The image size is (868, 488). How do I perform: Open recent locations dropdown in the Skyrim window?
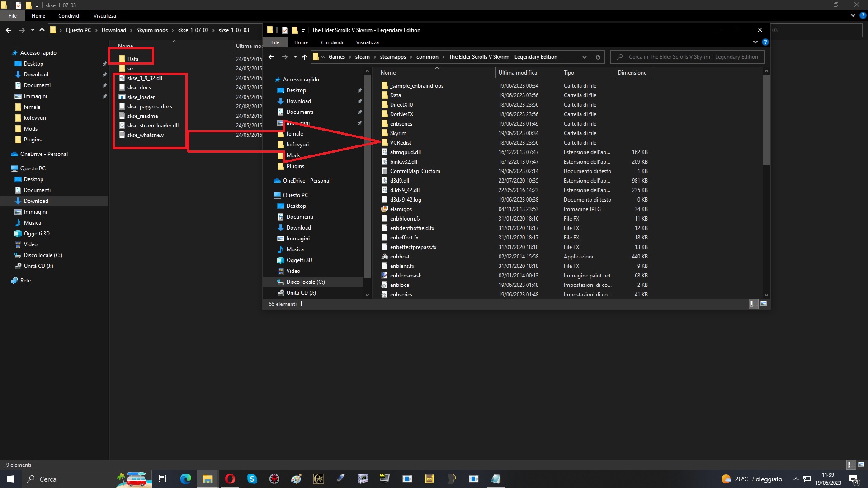[x=295, y=57]
